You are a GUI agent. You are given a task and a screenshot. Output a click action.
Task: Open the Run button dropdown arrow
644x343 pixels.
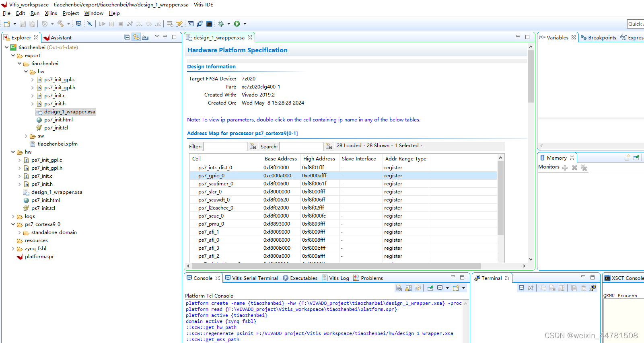pos(245,24)
